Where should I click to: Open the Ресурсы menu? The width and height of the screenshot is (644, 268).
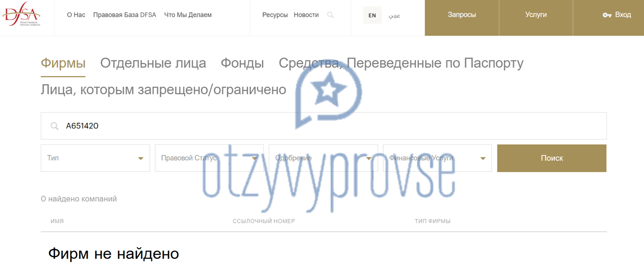275,15
